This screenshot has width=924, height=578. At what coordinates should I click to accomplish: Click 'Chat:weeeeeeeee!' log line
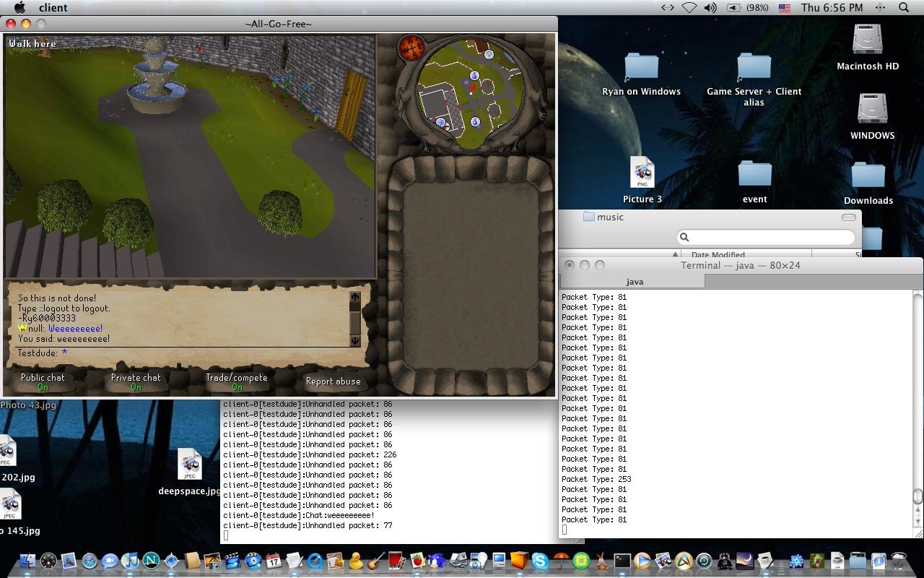click(299, 515)
